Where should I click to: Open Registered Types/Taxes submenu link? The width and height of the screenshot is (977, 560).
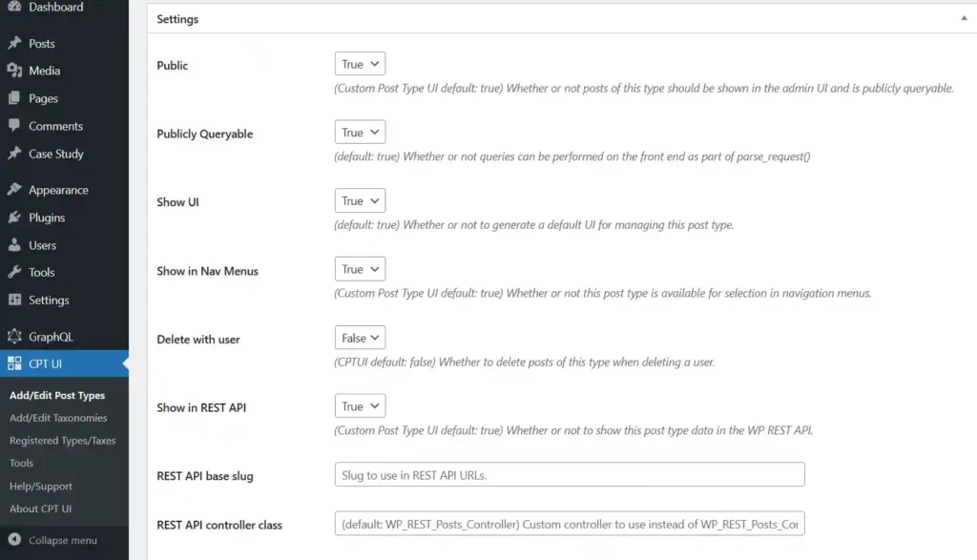pyautogui.click(x=62, y=441)
